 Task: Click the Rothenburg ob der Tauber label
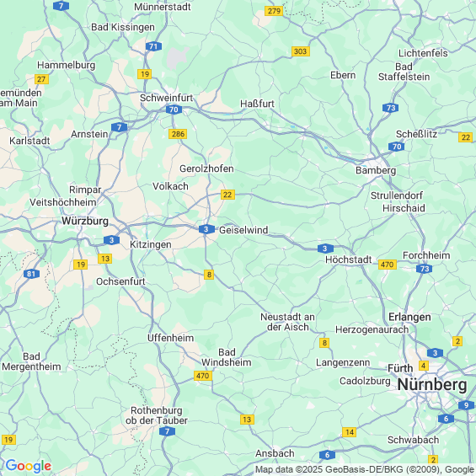point(157,415)
